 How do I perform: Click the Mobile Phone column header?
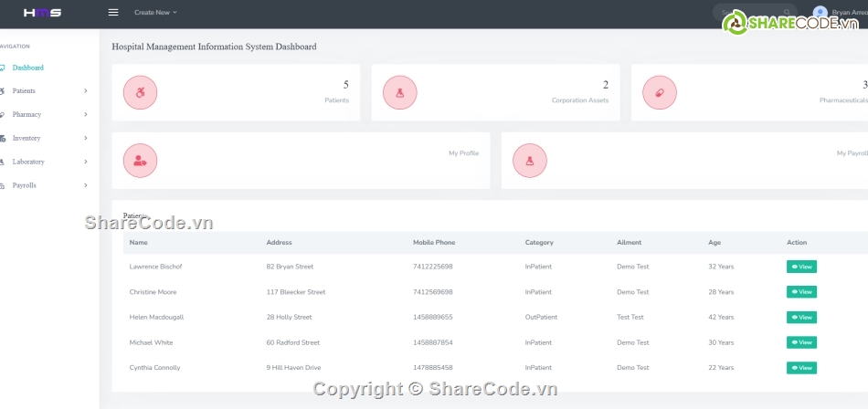[434, 243]
